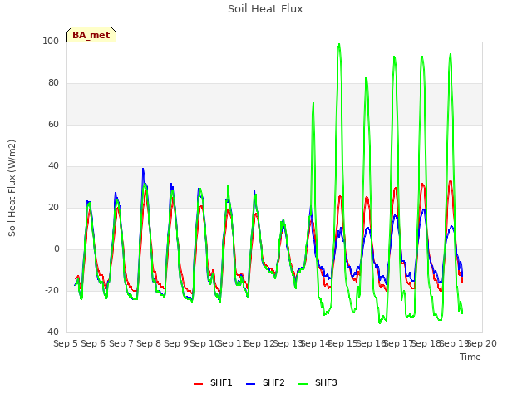Click the blue SHF2 legend line marker
The width and height of the screenshot is (532, 399).
coord(250,384)
